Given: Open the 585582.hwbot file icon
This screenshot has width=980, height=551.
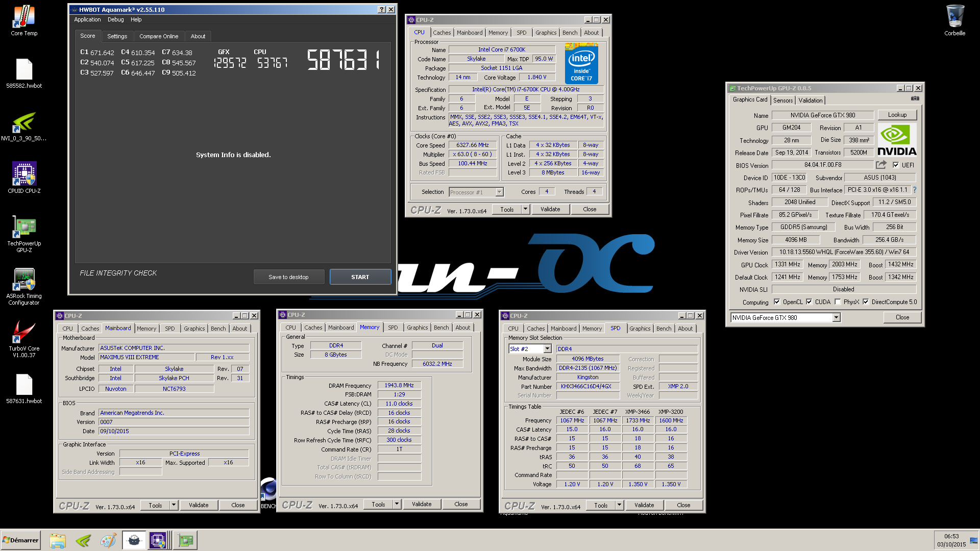Looking at the screenshot, I should [x=24, y=73].
